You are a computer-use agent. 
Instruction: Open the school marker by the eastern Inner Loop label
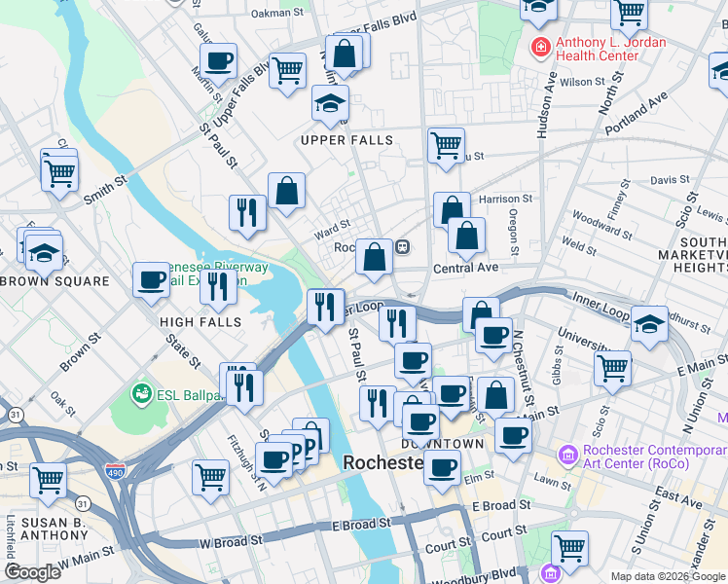pos(649,324)
